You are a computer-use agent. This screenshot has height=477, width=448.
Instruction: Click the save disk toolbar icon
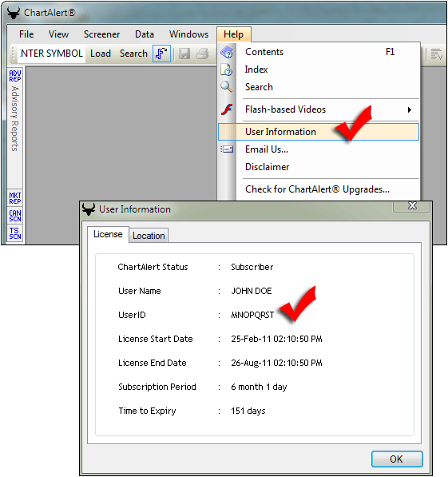[x=184, y=54]
